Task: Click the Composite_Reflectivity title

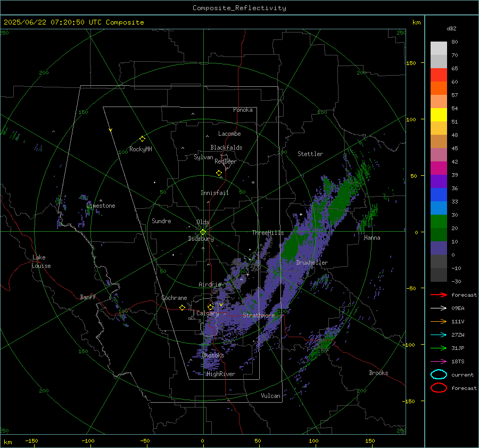Action: pyautogui.click(x=240, y=8)
